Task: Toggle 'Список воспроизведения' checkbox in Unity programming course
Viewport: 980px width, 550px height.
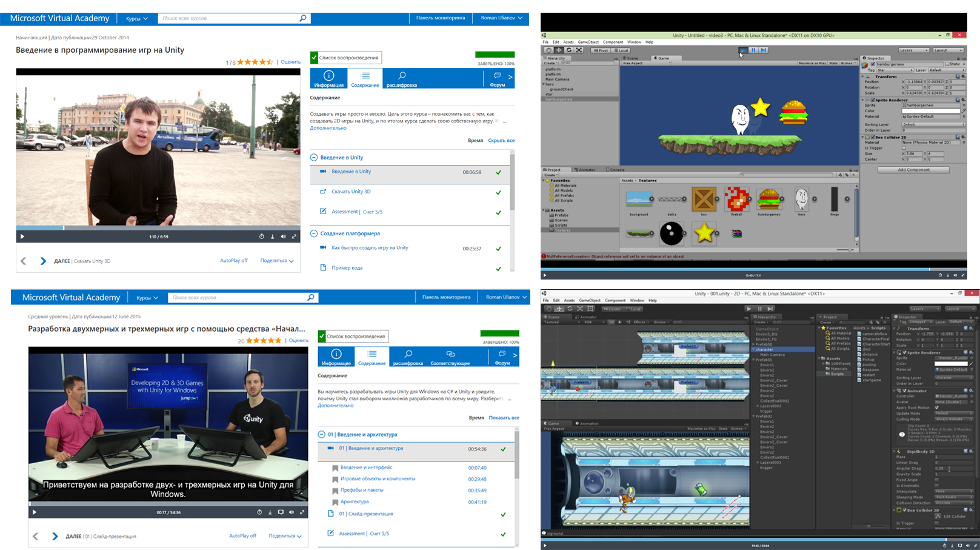Action: tap(314, 58)
